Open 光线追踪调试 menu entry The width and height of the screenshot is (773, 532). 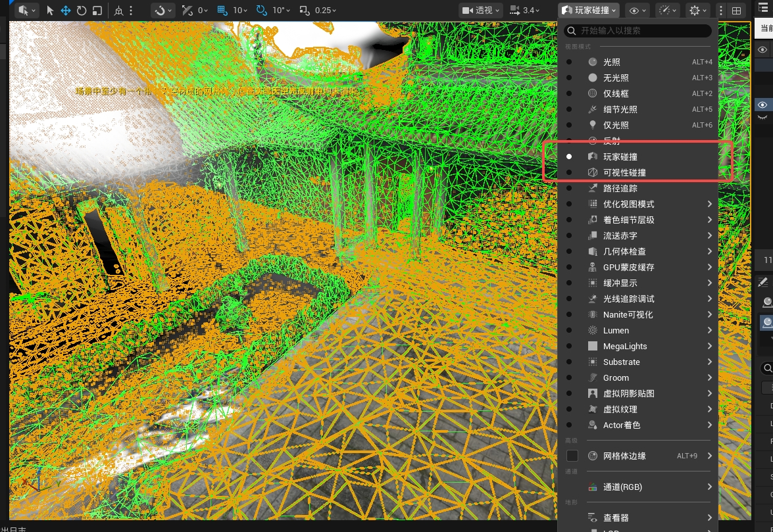coord(637,299)
